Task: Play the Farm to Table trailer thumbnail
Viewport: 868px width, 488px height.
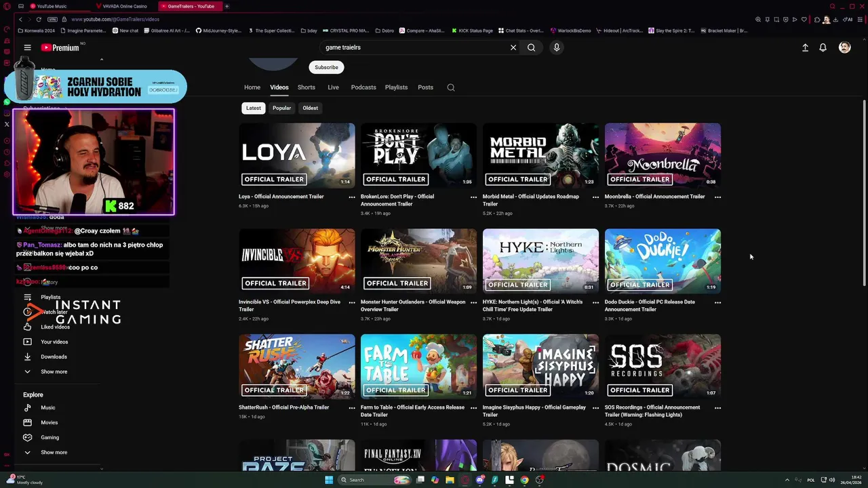Action: click(418, 367)
